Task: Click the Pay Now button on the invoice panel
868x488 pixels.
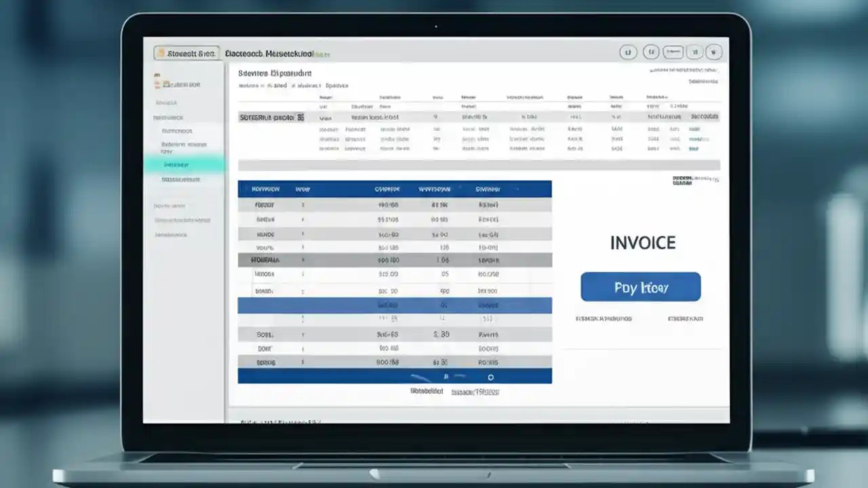Action: (x=640, y=287)
